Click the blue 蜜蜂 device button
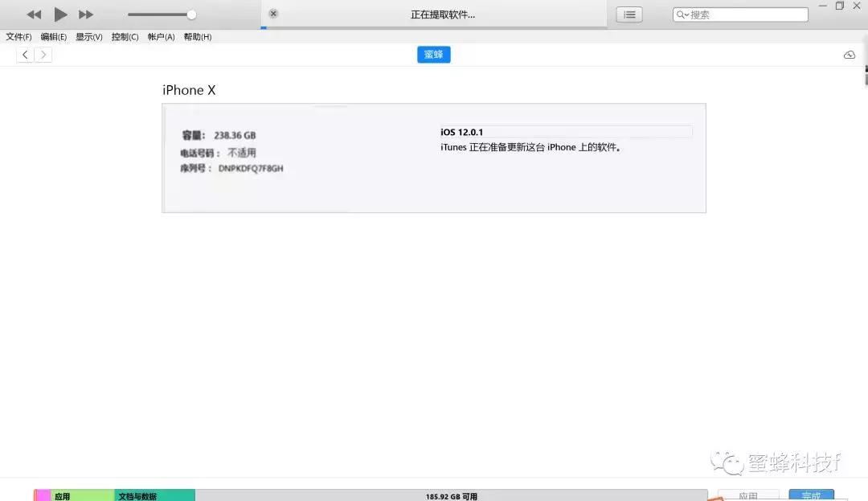 pos(434,54)
